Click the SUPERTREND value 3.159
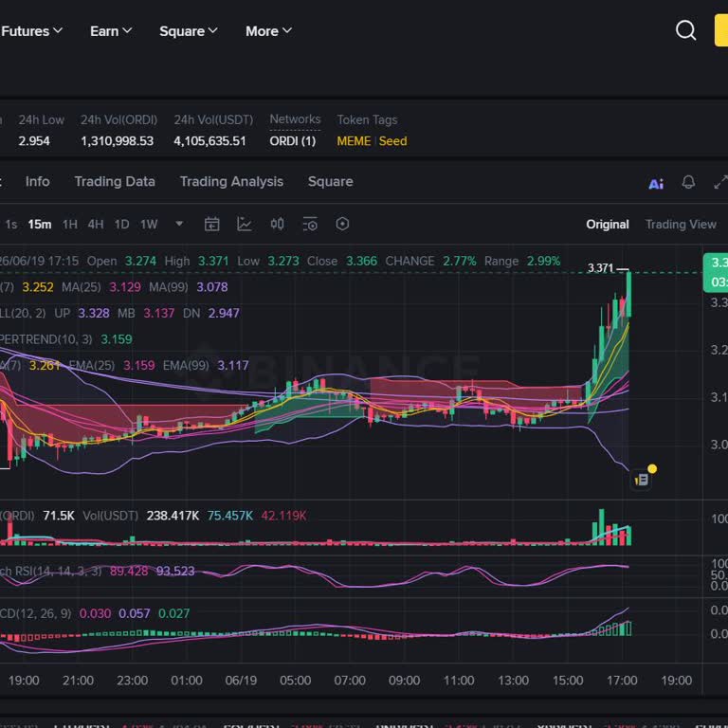728x728 pixels. pos(117,339)
